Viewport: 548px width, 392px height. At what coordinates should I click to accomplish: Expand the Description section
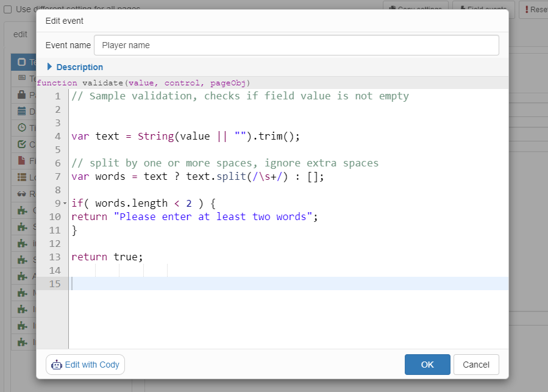click(x=75, y=67)
